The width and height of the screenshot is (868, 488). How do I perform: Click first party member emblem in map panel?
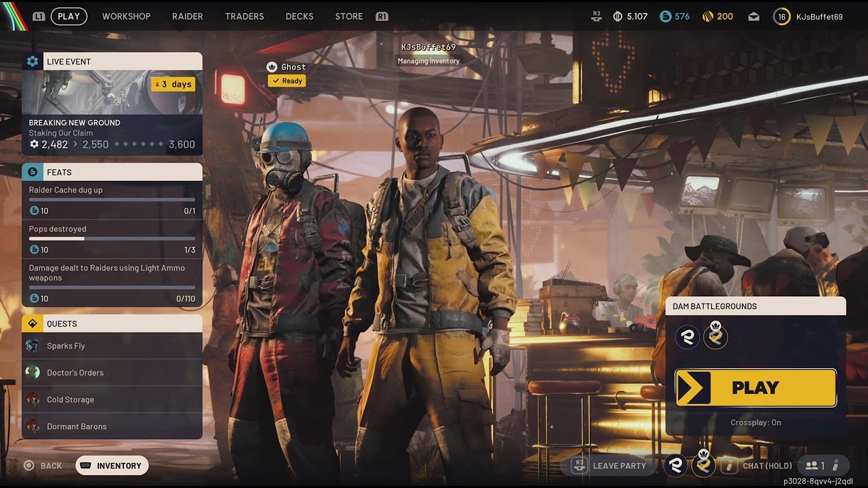688,337
